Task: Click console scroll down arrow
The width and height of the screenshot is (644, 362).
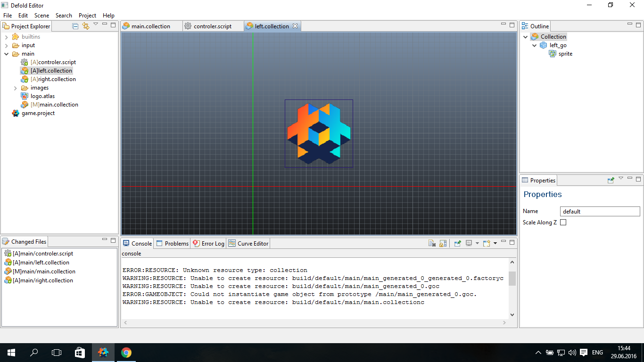Action: pos(512,315)
